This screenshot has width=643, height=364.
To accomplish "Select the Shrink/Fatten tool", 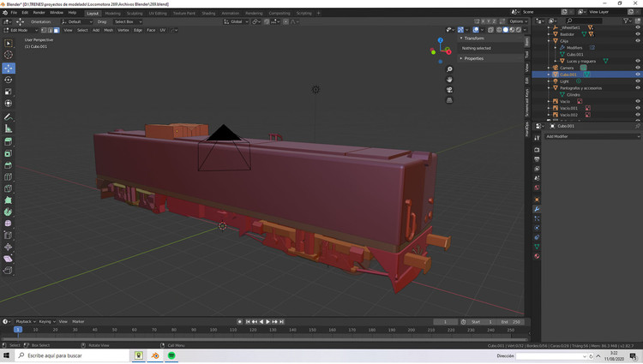I will 9,247.
